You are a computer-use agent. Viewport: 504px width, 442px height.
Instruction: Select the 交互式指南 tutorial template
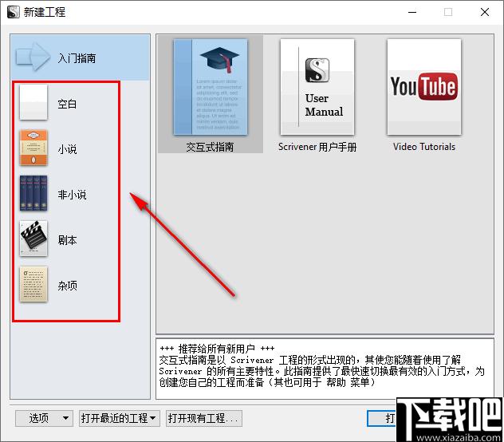tap(211, 94)
